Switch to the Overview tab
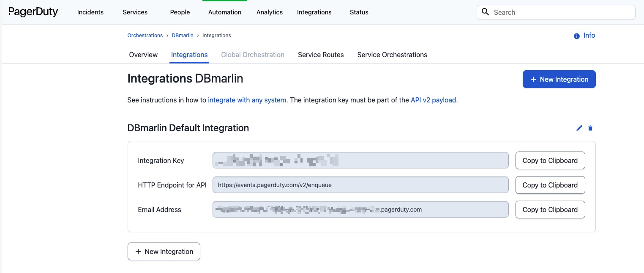The height and width of the screenshot is (273, 644). coord(143,55)
